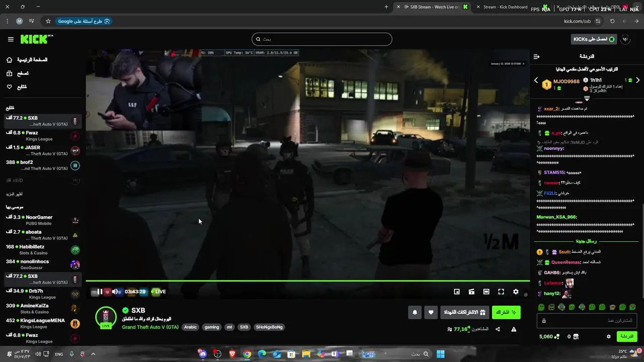The image size is (644, 362).
Task: Open Marwan_KSA_966 chat username
Action: click(556, 217)
